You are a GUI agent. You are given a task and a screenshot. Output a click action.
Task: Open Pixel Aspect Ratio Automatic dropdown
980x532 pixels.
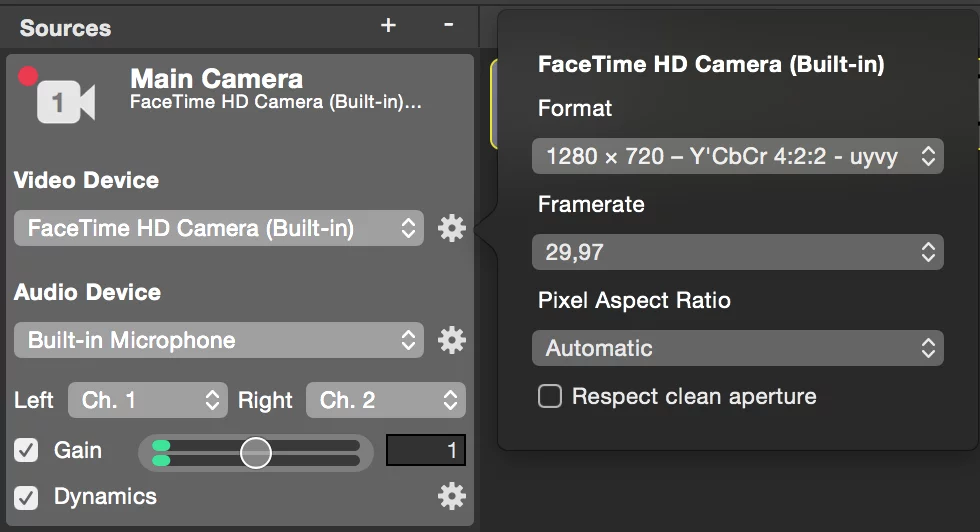pyautogui.click(x=738, y=348)
